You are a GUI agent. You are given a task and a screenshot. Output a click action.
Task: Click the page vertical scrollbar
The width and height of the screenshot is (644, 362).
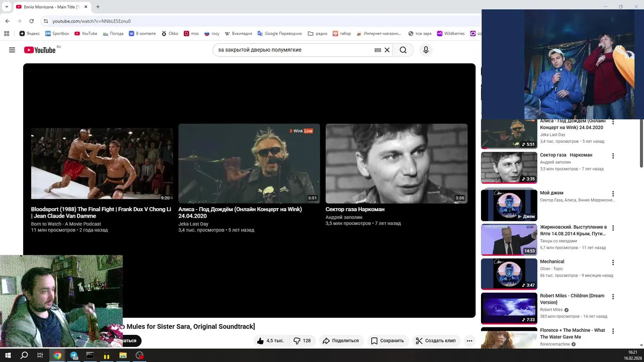click(641, 143)
